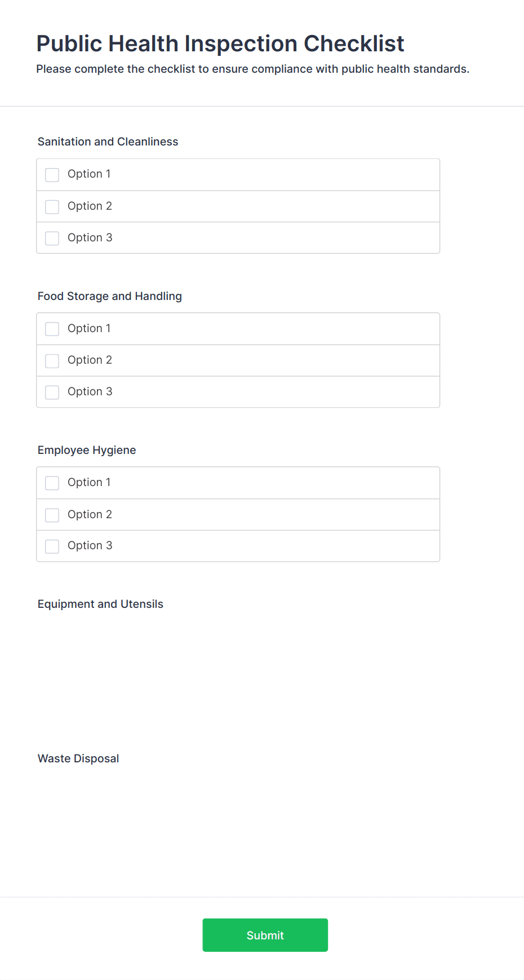Tick Option 3 under Employee Hygiene
The image size is (524, 980).
point(52,546)
